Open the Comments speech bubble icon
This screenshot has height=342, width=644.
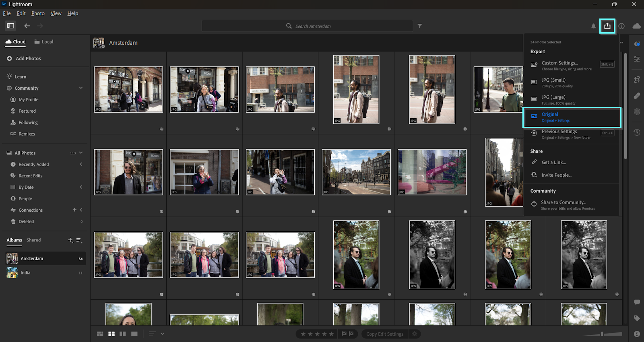637,302
